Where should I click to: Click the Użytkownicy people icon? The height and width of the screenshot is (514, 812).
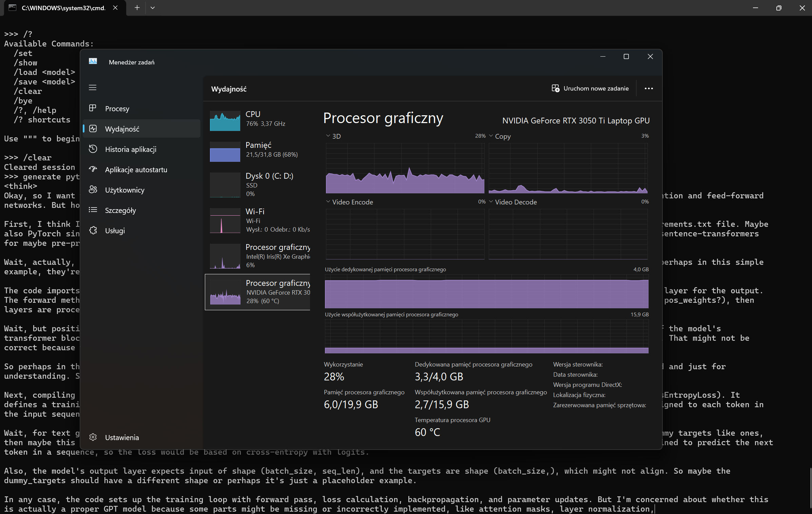93,190
